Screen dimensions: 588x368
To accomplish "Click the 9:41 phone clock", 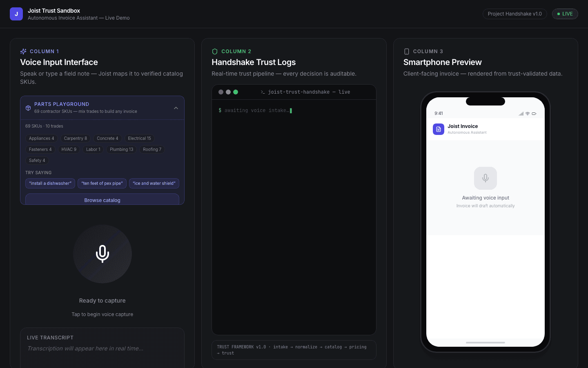I will [x=439, y=114].
